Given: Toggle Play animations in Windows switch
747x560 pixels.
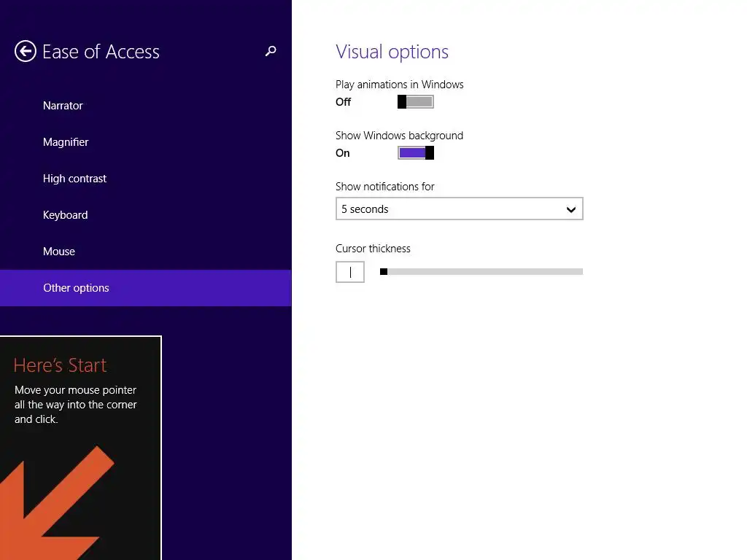Looking at the screenshot, I should 415,102.
